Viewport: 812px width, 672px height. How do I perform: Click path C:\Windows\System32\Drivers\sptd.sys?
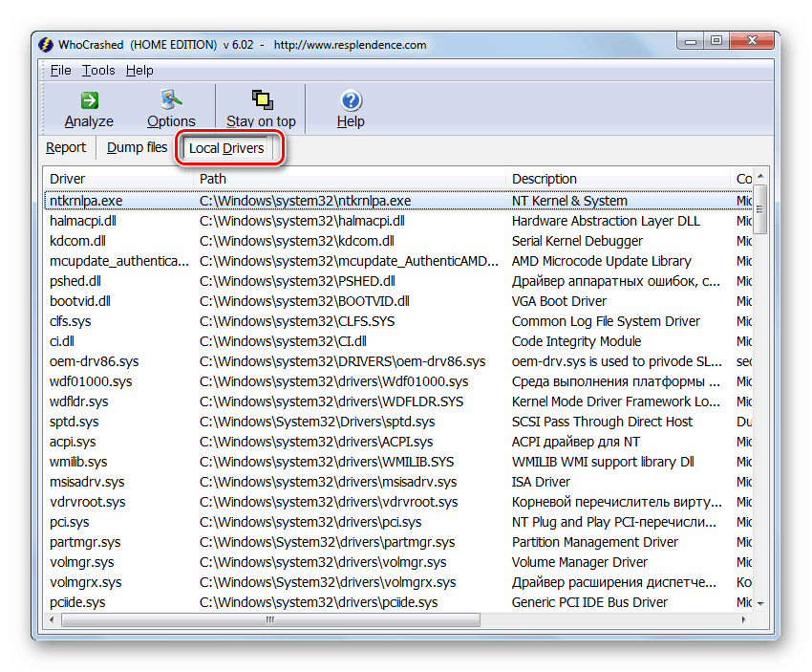[x=317, y=423]
